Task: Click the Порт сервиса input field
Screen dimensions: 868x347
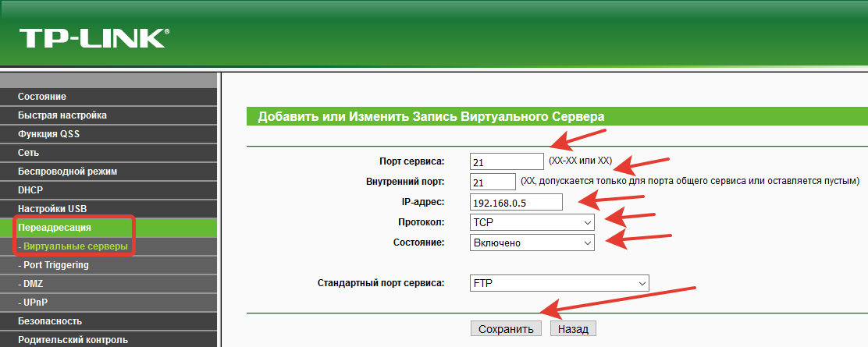Action: pos(507,161)
